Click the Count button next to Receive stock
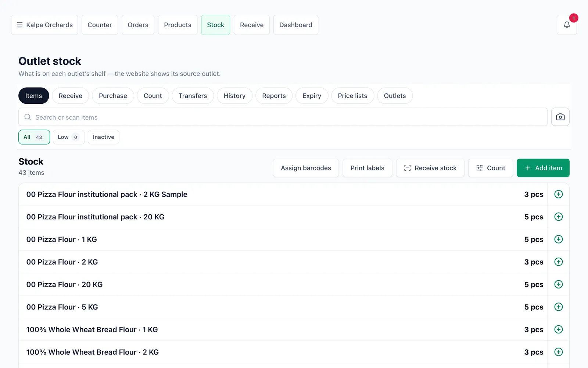The width and height of the screenshot is (588, 368). (x=490, y=168)
